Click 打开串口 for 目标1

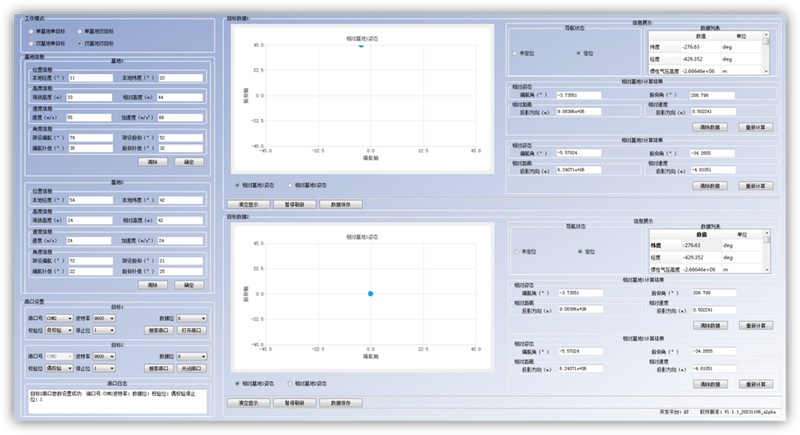click(x=192, y=330)
